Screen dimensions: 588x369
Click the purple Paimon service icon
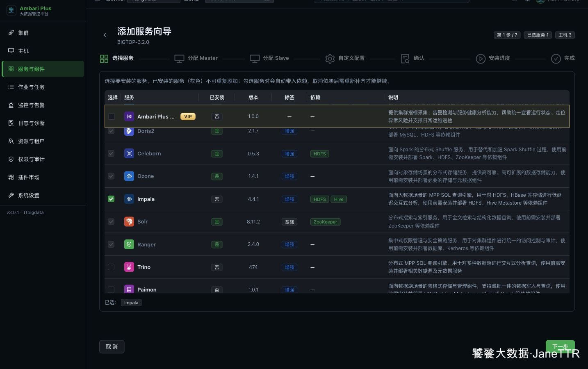pyautogui.click(x=129, y=289)
